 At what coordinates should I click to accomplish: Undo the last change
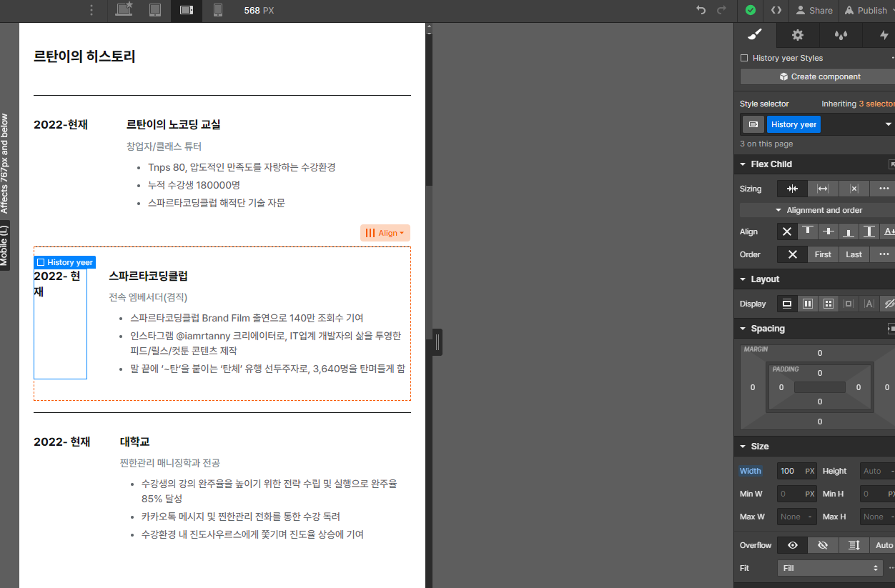click(x=701, y=10)
